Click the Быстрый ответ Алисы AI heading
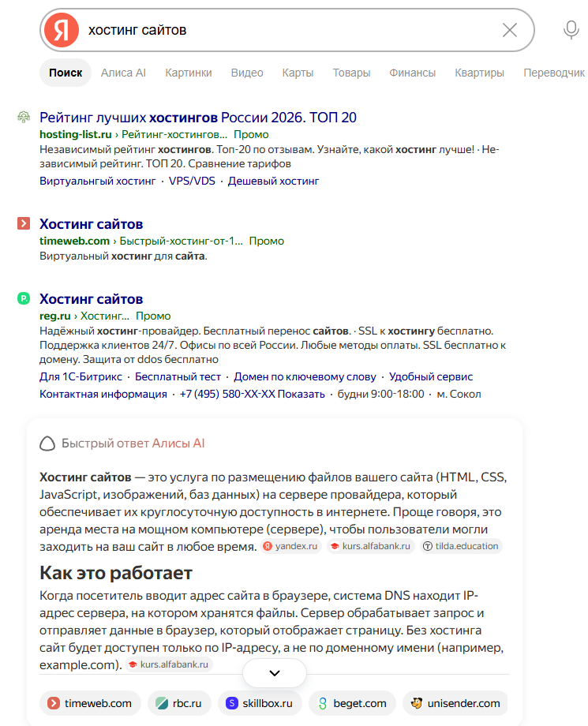The image size is (588, 726). (133, 443)
